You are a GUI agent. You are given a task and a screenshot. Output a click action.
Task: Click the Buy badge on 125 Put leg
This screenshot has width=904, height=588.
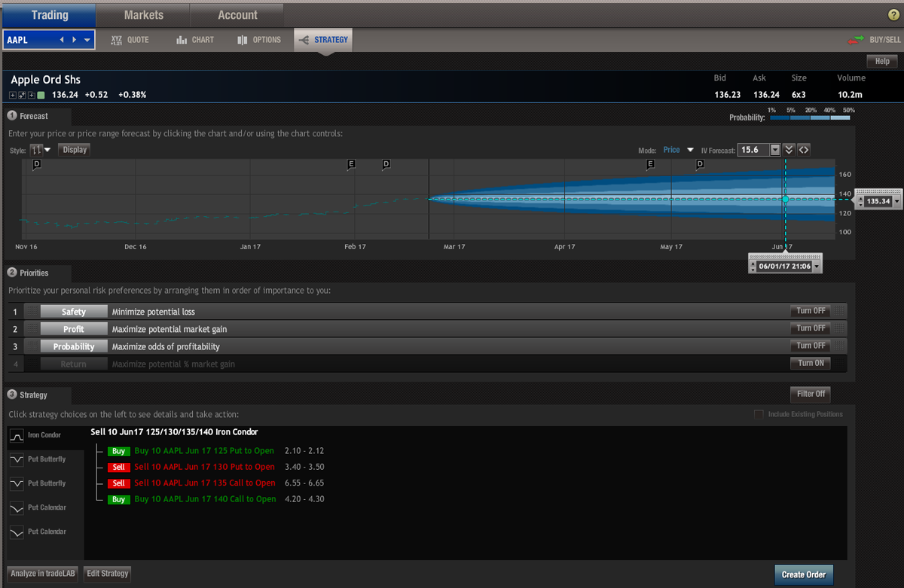tap(119, 451)
